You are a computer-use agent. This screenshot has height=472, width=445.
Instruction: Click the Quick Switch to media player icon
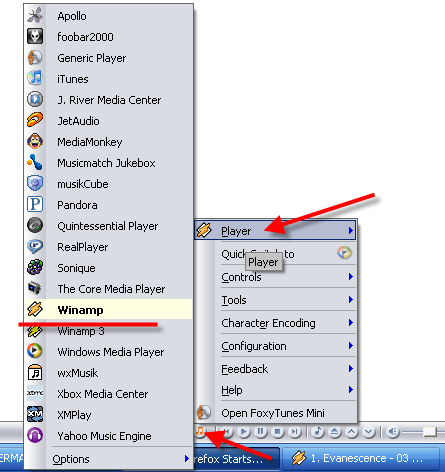(344, 253)
